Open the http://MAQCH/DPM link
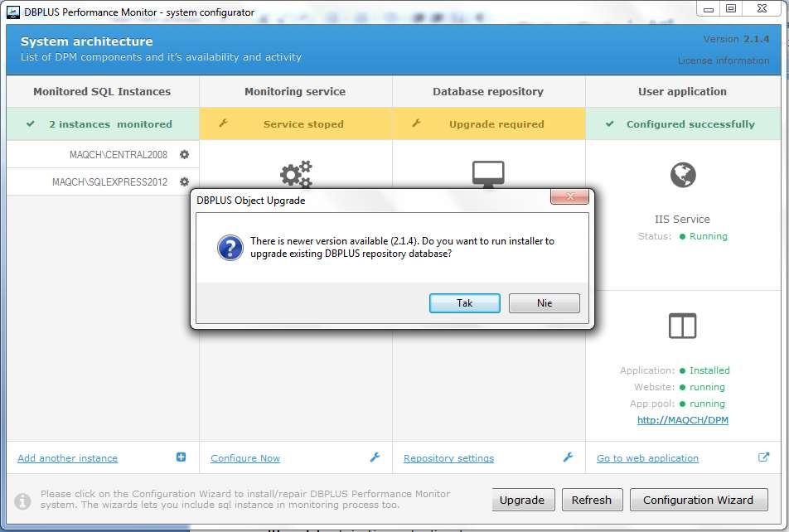This screenshot has height=532, width=789. tap(683, 420)
